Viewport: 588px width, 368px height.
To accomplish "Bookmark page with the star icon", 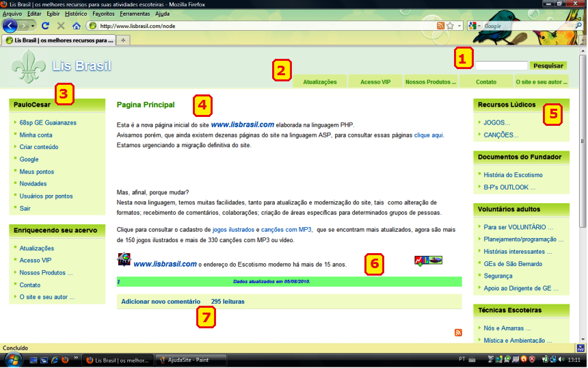I will point(451,26).
